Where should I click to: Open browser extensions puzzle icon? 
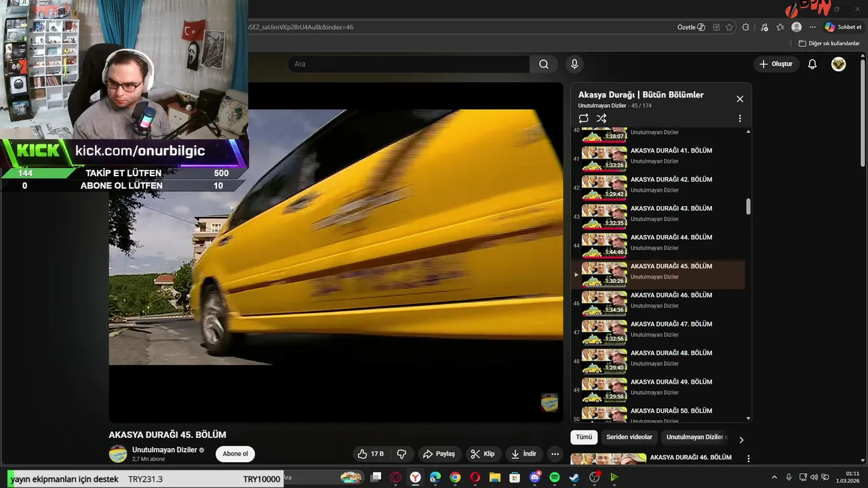tap(746, 27)
